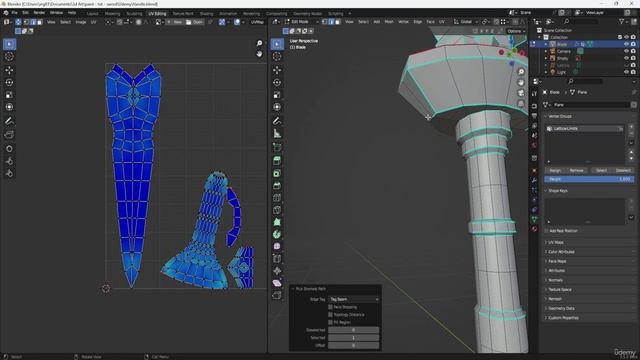Select the Shrink/Fatten tool
The height and width of the screenshot is (360, 640).
(277, 271)
